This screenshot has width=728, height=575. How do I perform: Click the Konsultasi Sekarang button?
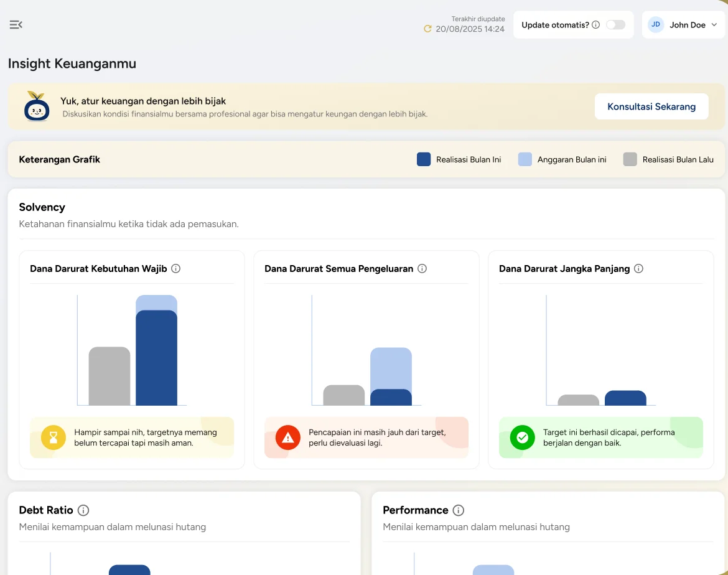tap(651, 106)
